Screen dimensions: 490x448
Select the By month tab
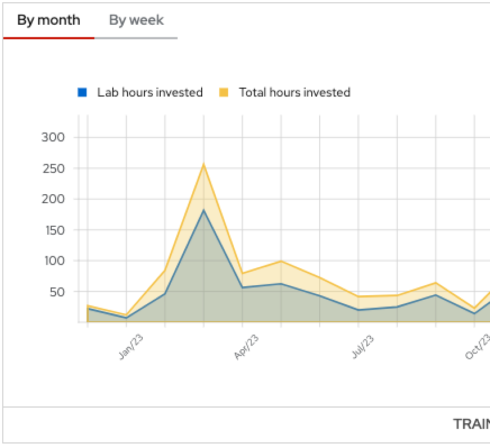(x=48, y=21)
